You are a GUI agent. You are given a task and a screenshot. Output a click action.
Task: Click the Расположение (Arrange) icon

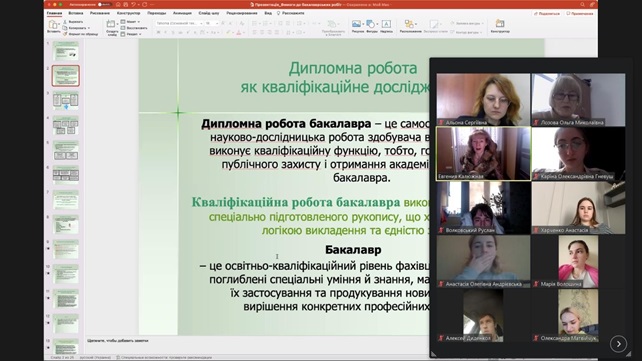(x=409, y=24)
